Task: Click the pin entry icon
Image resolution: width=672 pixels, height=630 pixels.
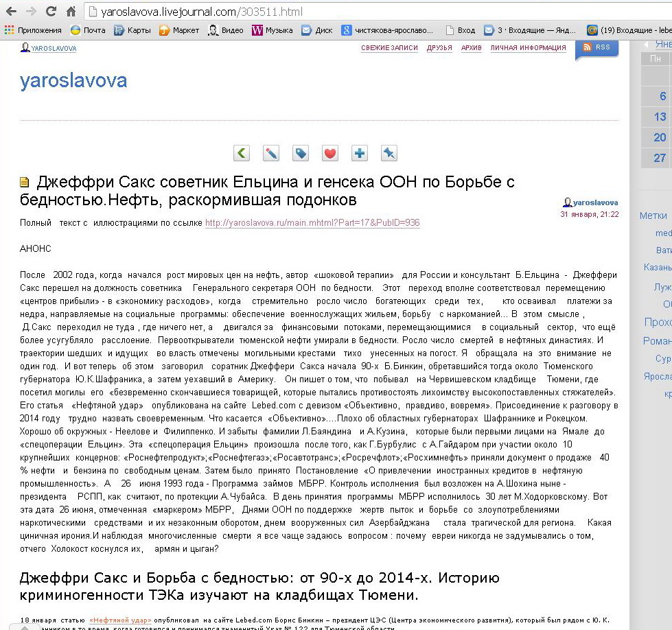Action: click(x=389, y=153)
